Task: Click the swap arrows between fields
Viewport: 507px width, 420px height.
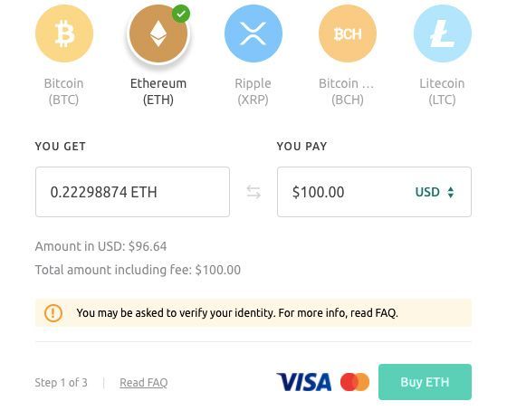Action: click(x=253, y=192)
